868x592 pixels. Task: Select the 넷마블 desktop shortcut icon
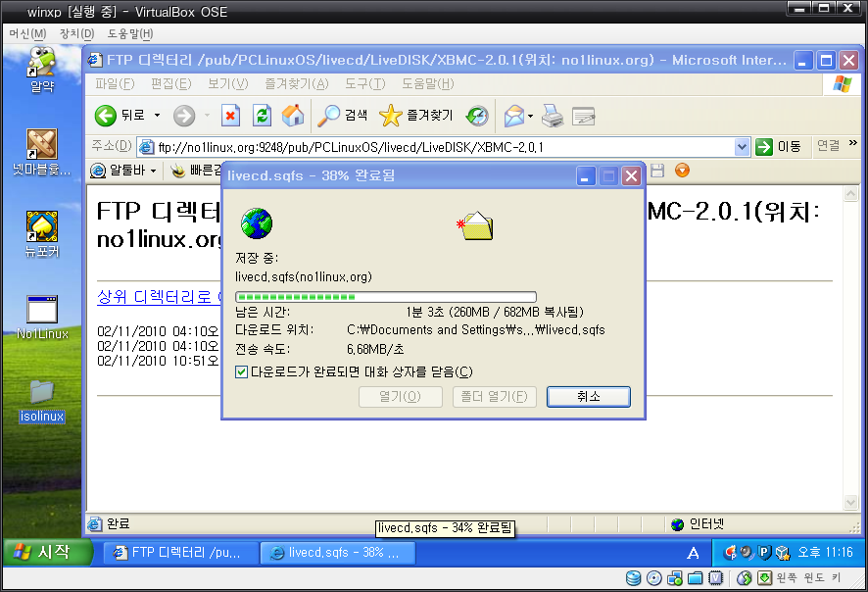tap(42, 152)
